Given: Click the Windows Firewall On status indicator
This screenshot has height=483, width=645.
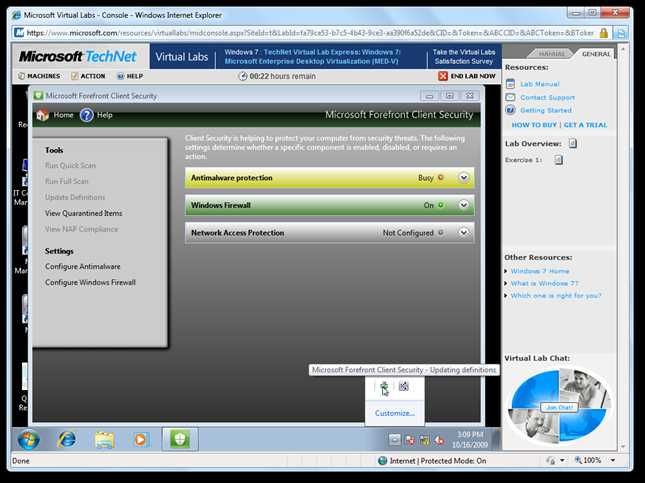Looking at the screenshot, I should [434, 205].
